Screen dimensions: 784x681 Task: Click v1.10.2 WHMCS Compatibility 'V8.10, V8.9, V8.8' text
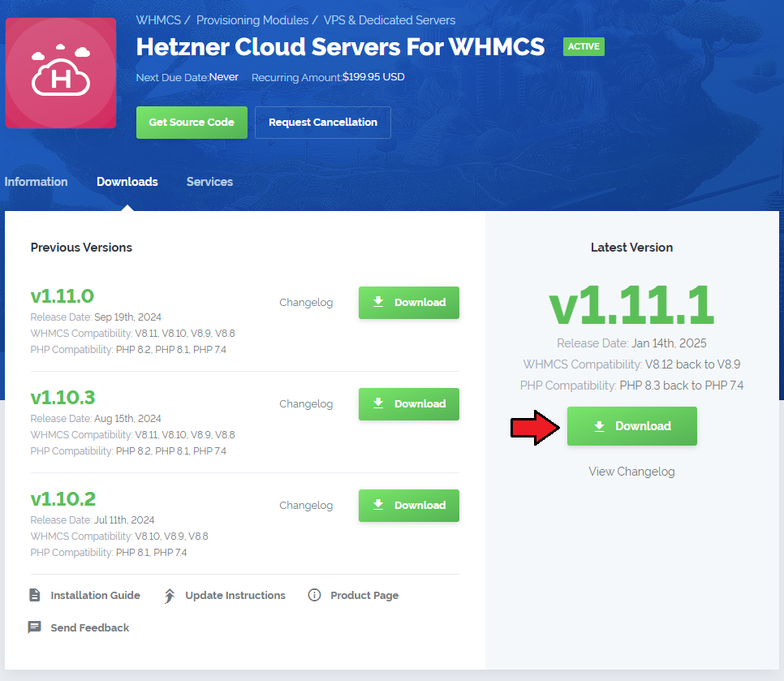tap(171, 536)
